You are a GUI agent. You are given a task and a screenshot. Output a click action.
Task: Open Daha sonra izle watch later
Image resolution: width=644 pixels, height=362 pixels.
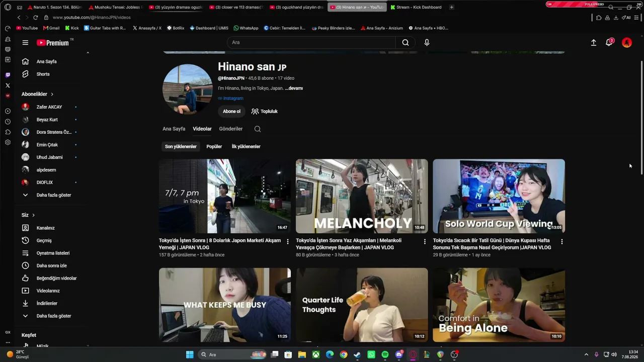click(52, 265)
